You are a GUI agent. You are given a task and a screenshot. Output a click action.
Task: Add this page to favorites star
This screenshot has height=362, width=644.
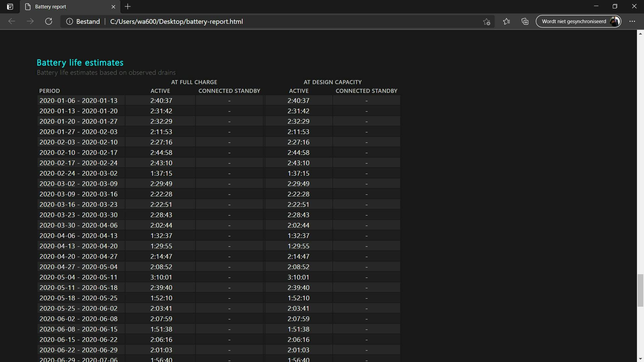(486, 22)
